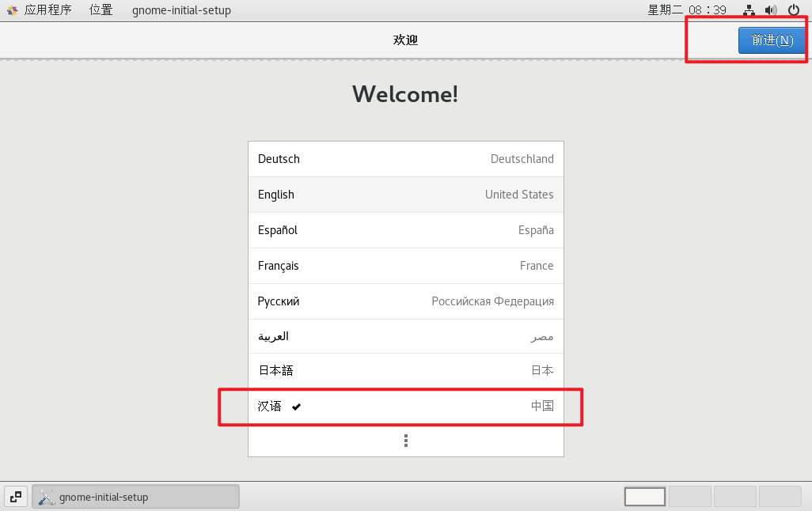Click the gnome-initial-setup title in top bar

181,10
